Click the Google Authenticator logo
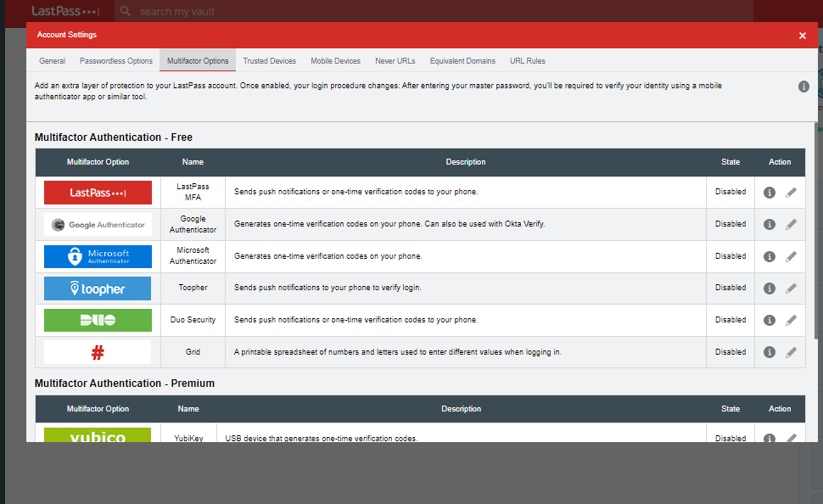This screenshot has width=823, height=504. pos(98,225)
